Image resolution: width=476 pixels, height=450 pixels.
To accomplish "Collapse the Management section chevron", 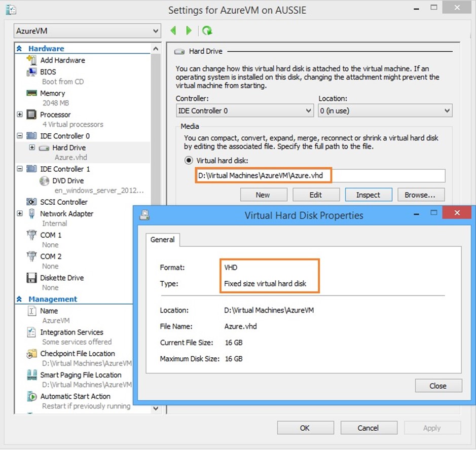I will click(19, 299).
